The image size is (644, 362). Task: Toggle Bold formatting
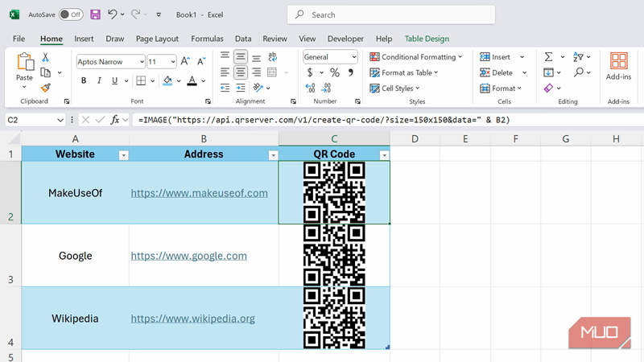coord(83,80)
